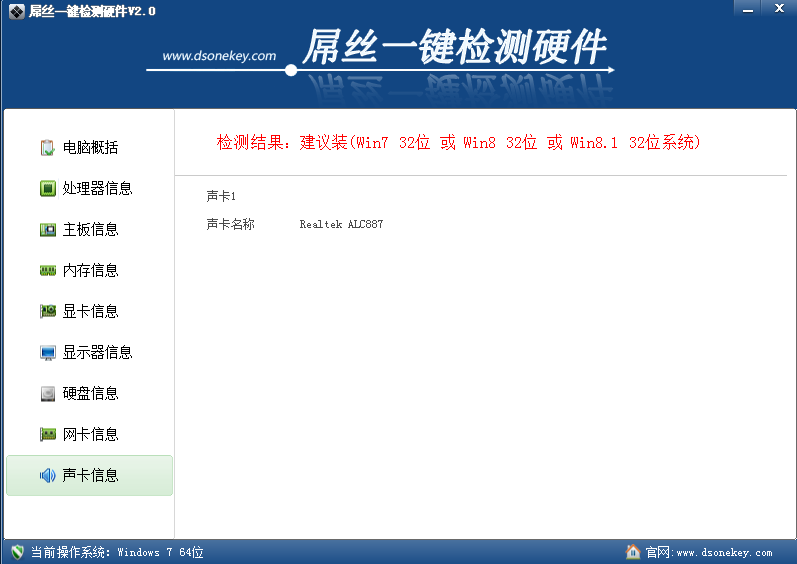Click the 电脑概括 clipboard icon in the sidebar
This screenshot has height=564, width=797.
pyautogui.click(x=47, y=148)
